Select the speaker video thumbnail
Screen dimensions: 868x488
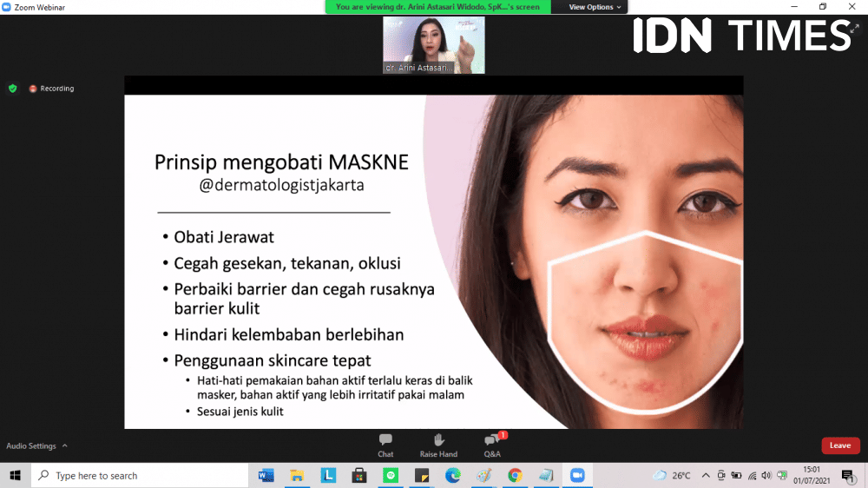pyautogui.click(x=434, y=45)
